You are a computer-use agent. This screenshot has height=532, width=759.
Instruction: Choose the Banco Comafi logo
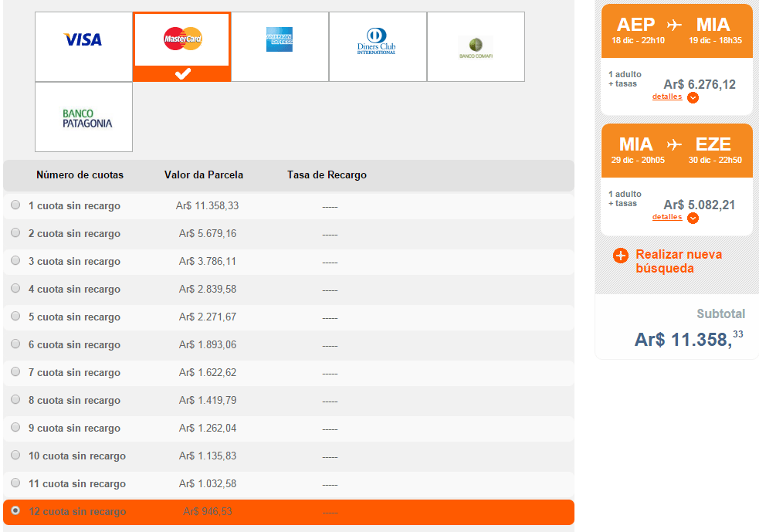pos(476,47)
